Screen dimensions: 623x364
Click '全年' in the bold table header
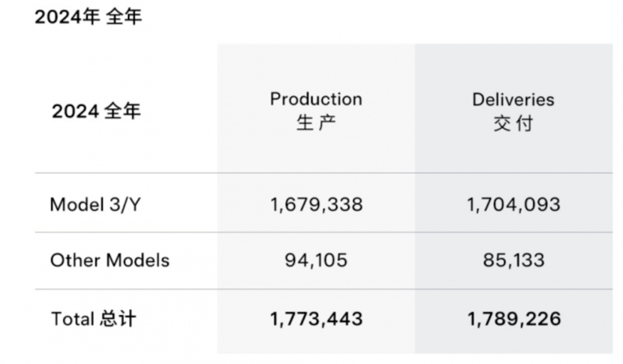[x=123, y=111]
